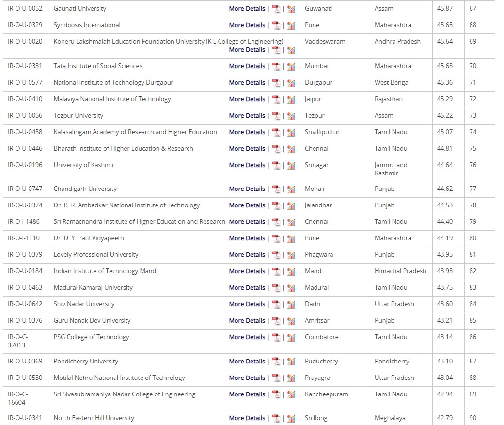Open More Details for Bharath Institute
This screenshot has width=504, height=425.
tap(247, 148)
